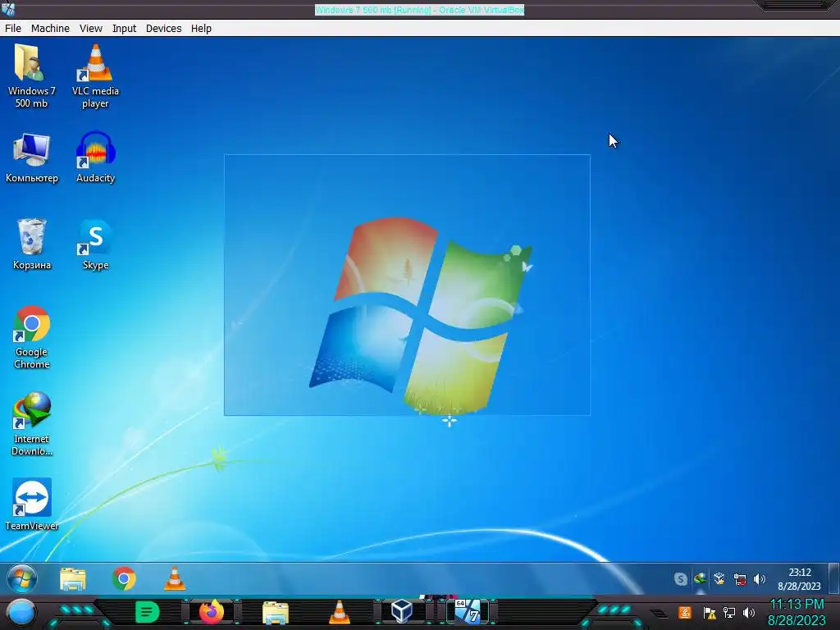
Task: Select the Google Chrome desktop shortcut
Action: coord(32,336)
